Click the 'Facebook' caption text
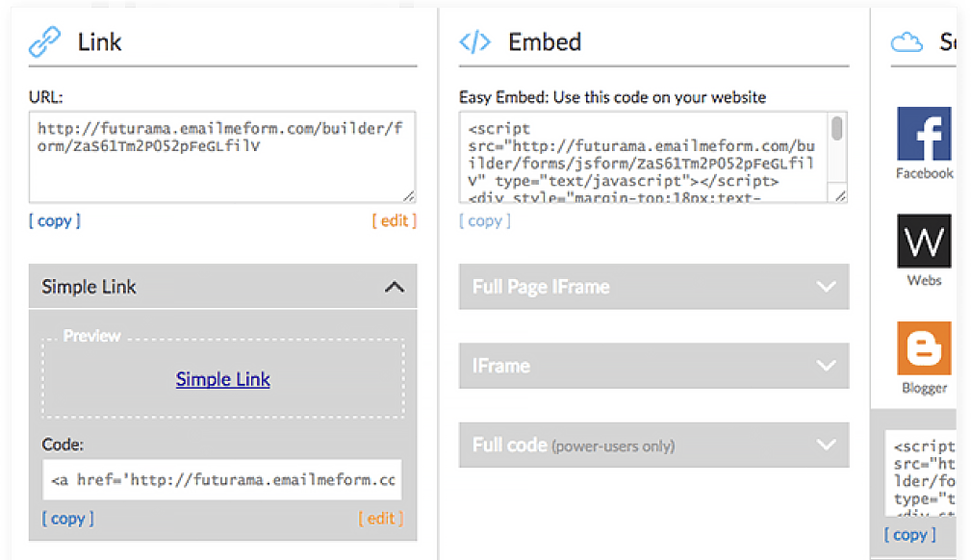 pos(924,173)
